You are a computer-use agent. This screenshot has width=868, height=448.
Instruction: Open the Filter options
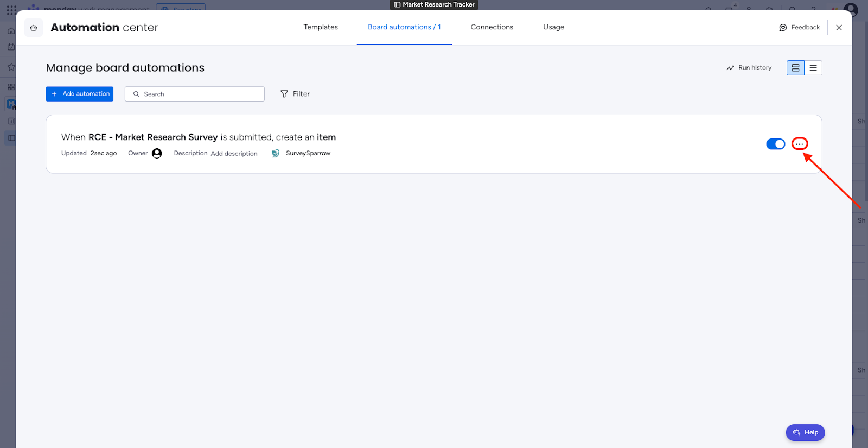coord(295,94)
